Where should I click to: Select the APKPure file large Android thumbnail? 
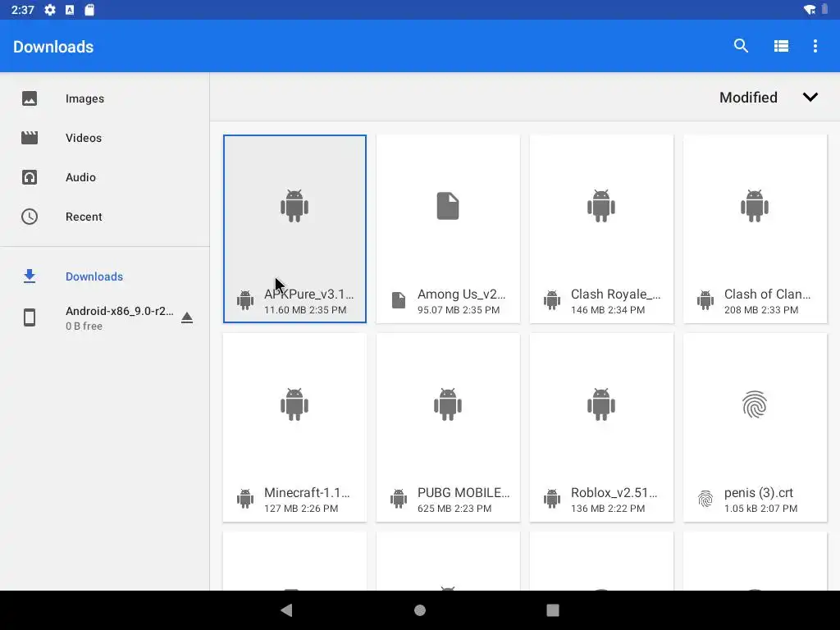tap(294, 206)
